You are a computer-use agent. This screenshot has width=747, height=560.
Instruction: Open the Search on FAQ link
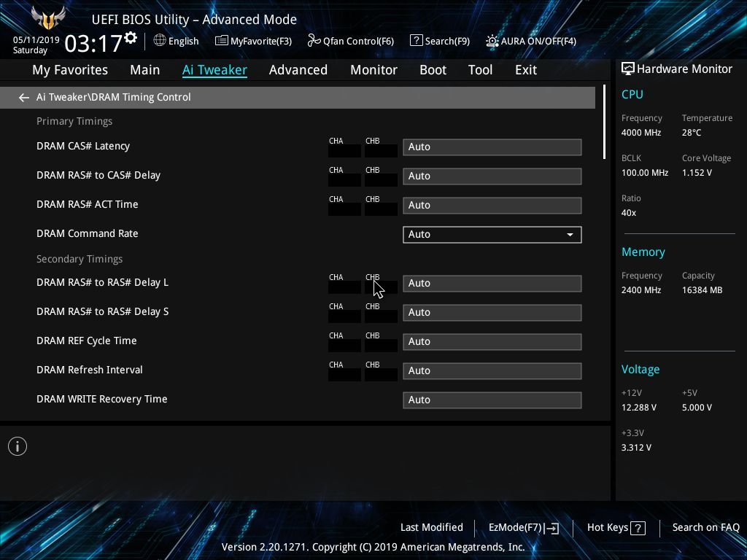tap(705, 527)
